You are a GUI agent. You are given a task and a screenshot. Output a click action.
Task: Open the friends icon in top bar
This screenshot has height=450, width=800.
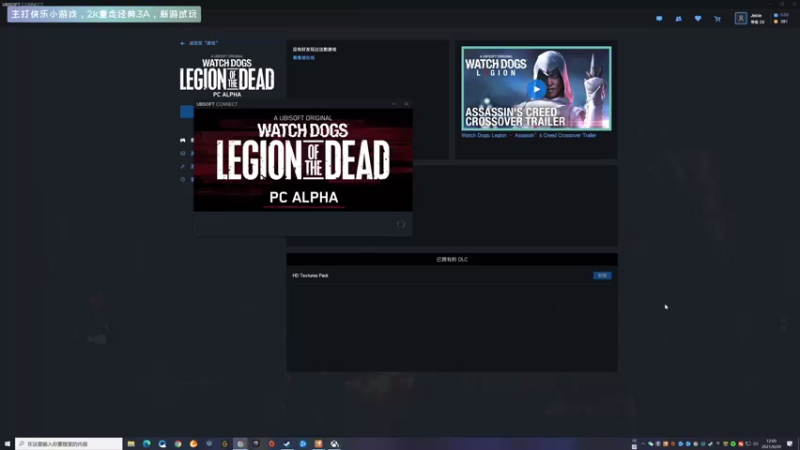[x=679, y=18]
